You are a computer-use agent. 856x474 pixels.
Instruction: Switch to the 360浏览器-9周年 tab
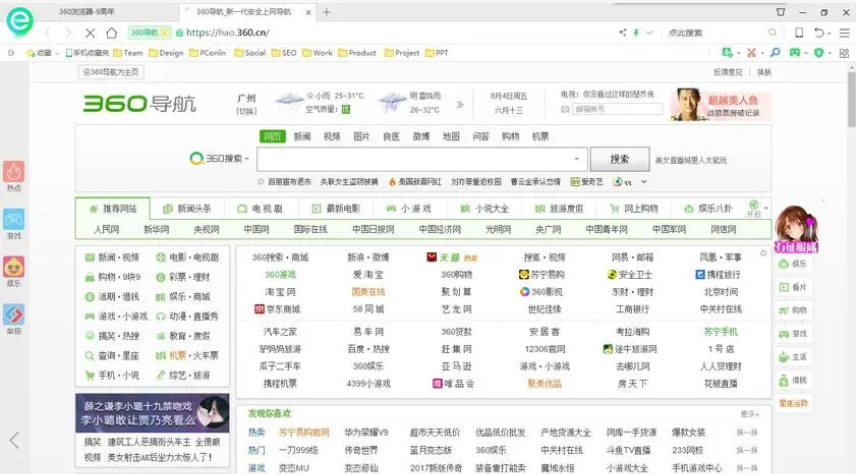(x=86, y=11)
